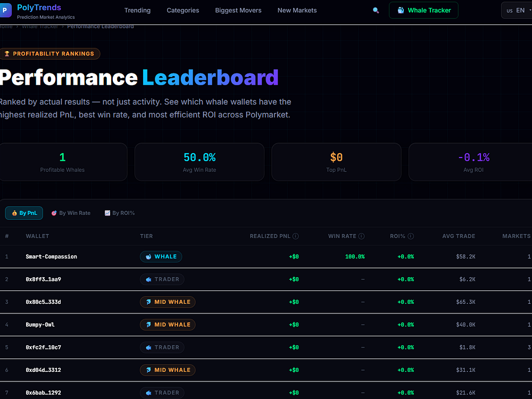The image size is (532, 399).
Task: Click the dolphin icon in 0xd04d…3312 Mid Whale badge
Action: click(x=148, y=370)
